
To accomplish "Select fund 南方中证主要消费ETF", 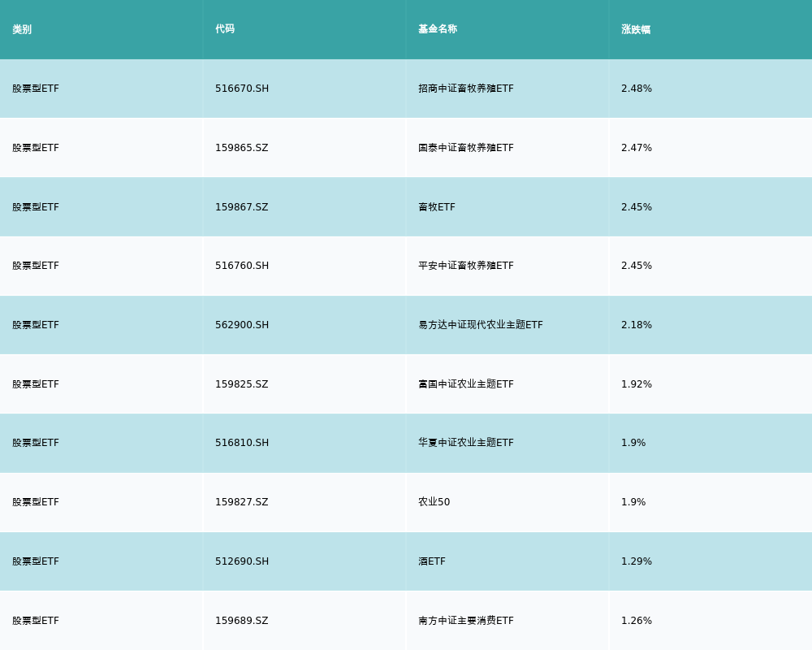I will 466,621.
